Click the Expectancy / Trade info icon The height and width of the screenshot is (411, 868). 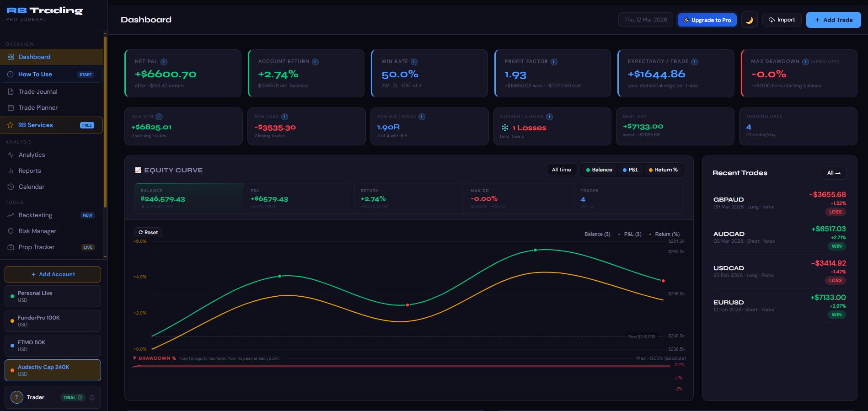(x=694, y=62)
